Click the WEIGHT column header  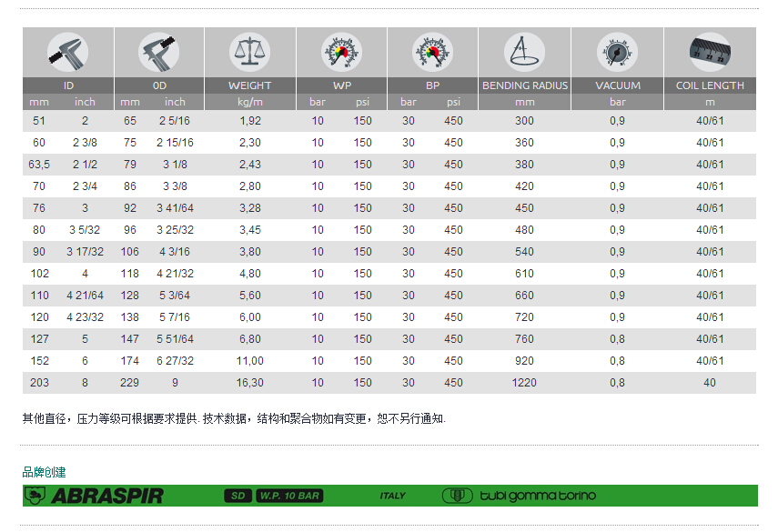250,85
